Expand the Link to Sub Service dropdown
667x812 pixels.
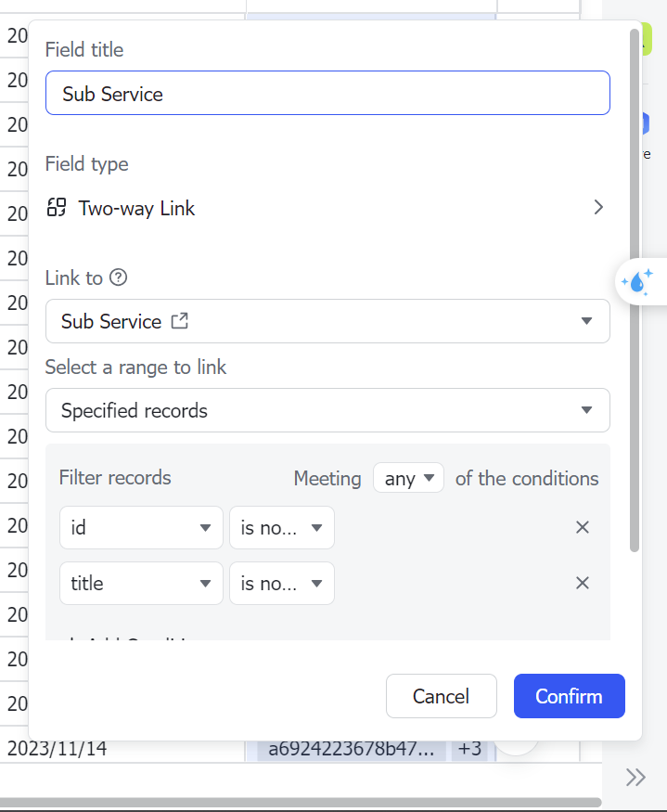coord(585,321)
